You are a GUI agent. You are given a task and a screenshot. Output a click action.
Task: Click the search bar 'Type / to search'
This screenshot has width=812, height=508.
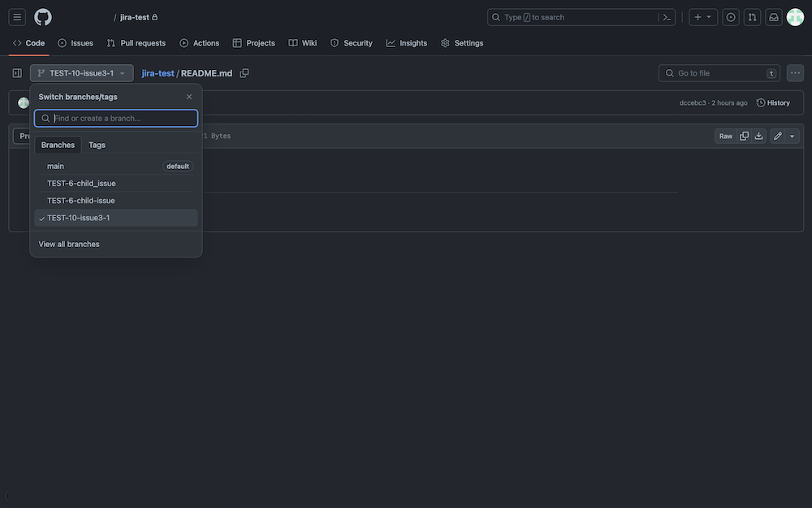click(x=581, y=17)
